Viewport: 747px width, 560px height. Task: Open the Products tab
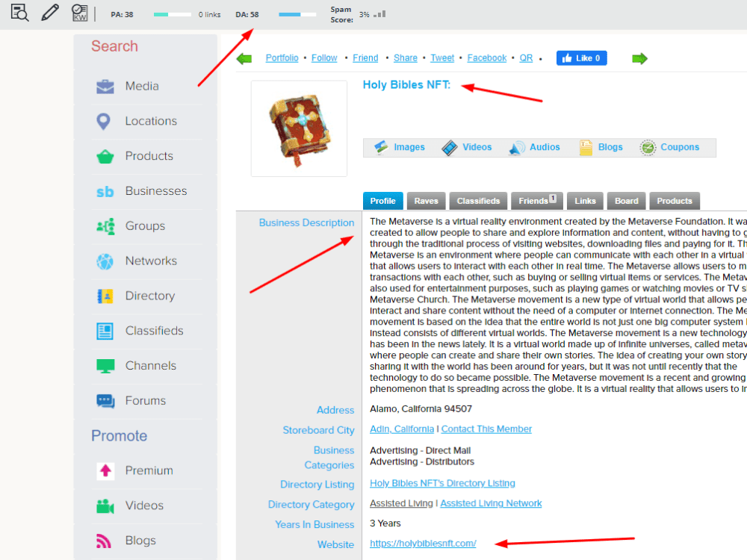point(675,201)
